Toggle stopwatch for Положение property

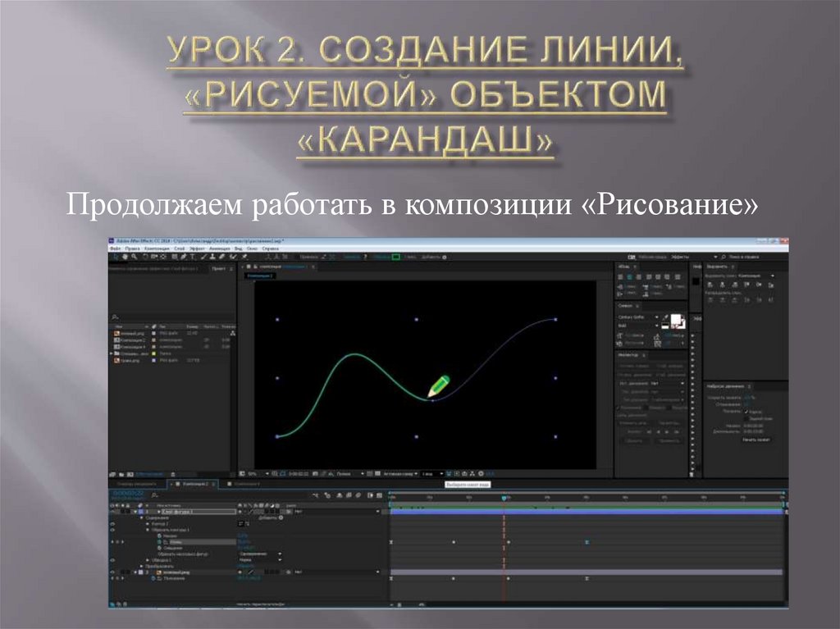(x=153, y=578)
